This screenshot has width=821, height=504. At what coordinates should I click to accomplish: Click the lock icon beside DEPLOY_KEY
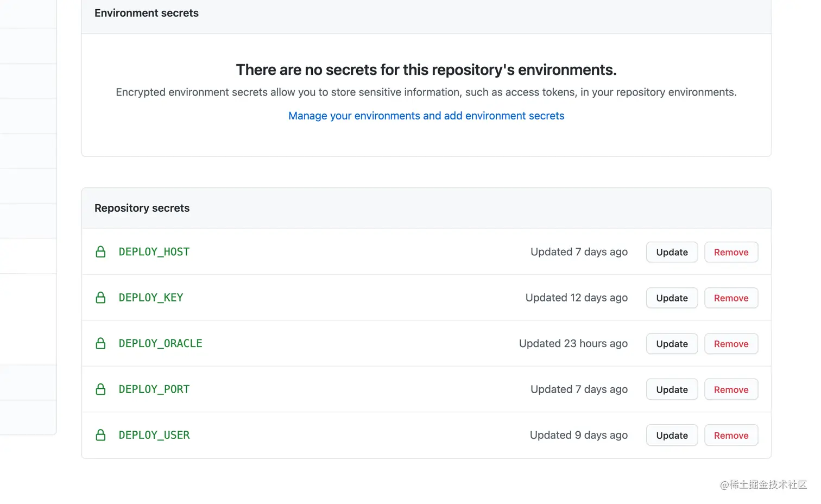coord(100,298)
